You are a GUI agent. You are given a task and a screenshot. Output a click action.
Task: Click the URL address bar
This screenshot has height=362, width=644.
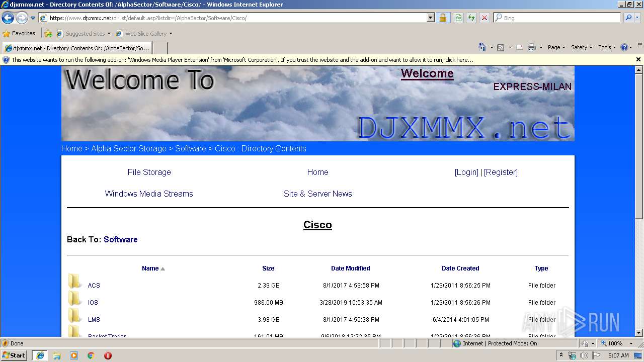236,18
